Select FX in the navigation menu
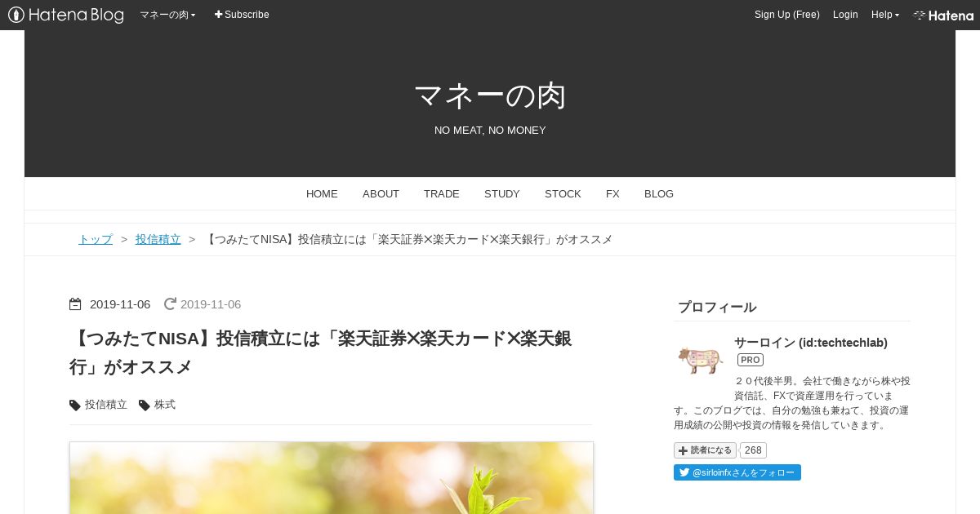This screenshot has width=980, height=514. pos(612,194)
